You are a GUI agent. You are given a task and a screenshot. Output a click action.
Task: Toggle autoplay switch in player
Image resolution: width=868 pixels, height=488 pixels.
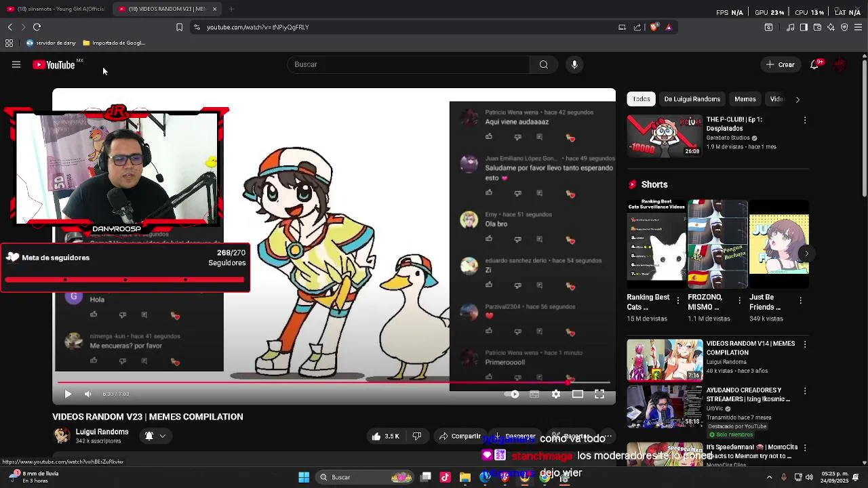(512, 394)
